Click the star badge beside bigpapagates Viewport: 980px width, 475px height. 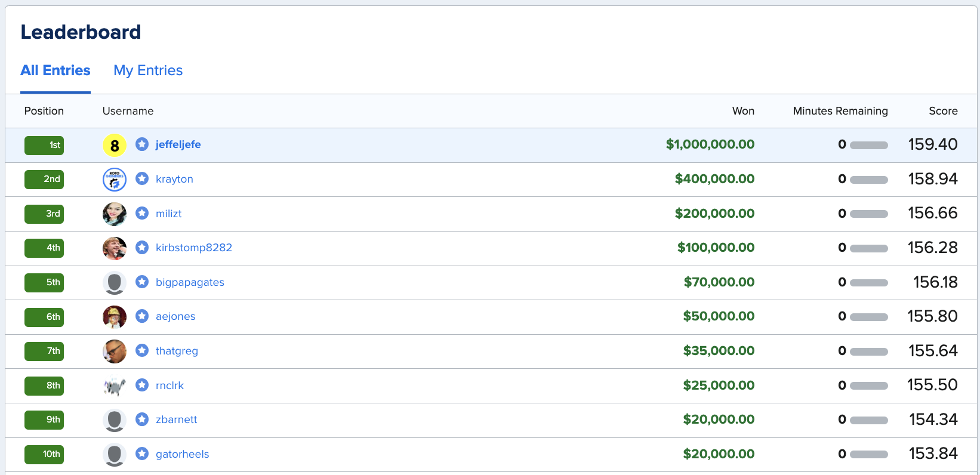click(142, 282)
